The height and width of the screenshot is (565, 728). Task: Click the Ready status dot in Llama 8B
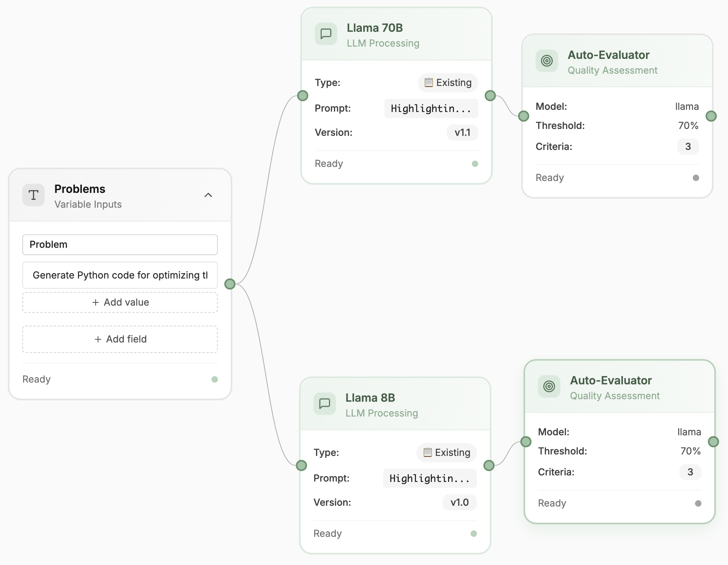coord(474,534)
